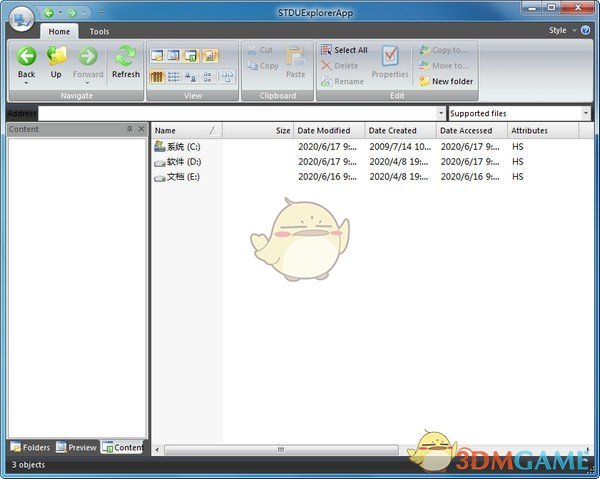600x479 pixels.
Task: Open the Back button history dropdown arrow
Action: click(26, 83)
